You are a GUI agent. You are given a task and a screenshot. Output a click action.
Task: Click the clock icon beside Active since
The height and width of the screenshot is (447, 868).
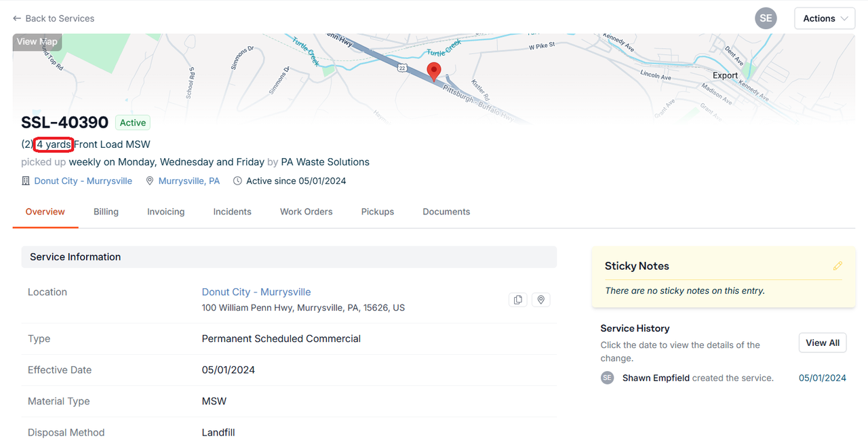(237, 181)
